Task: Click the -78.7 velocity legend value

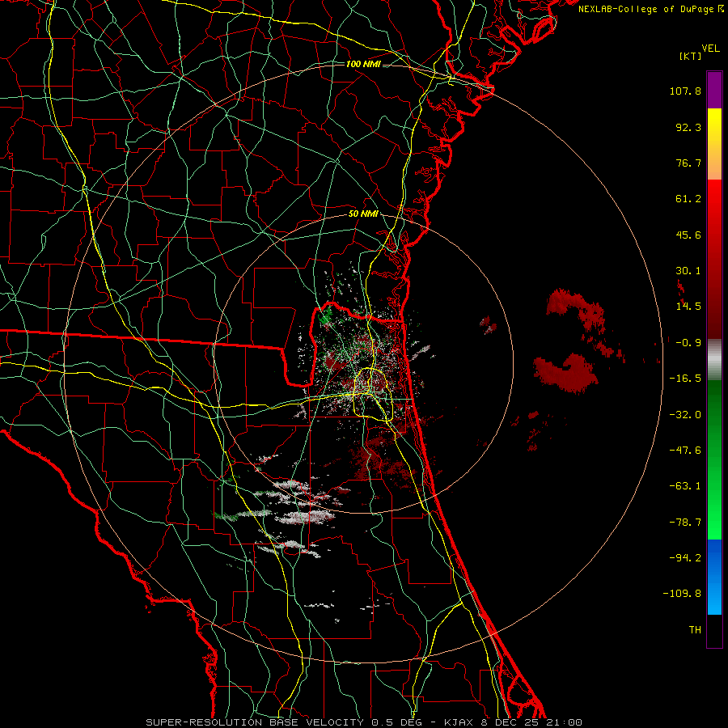Action: pyautogui.click(x=685, y=523)
